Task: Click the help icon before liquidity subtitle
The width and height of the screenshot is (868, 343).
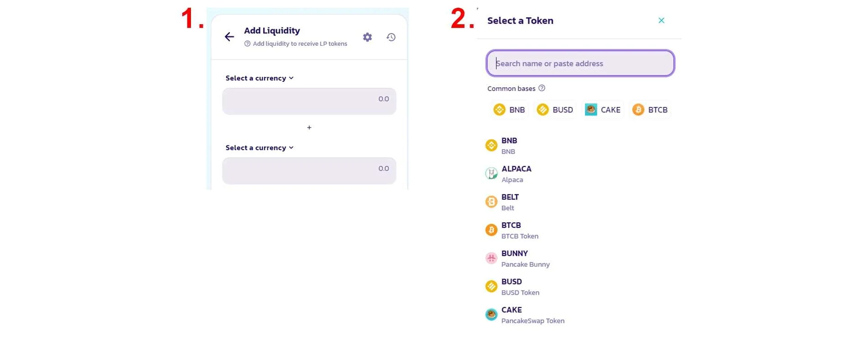Action: 247,44
